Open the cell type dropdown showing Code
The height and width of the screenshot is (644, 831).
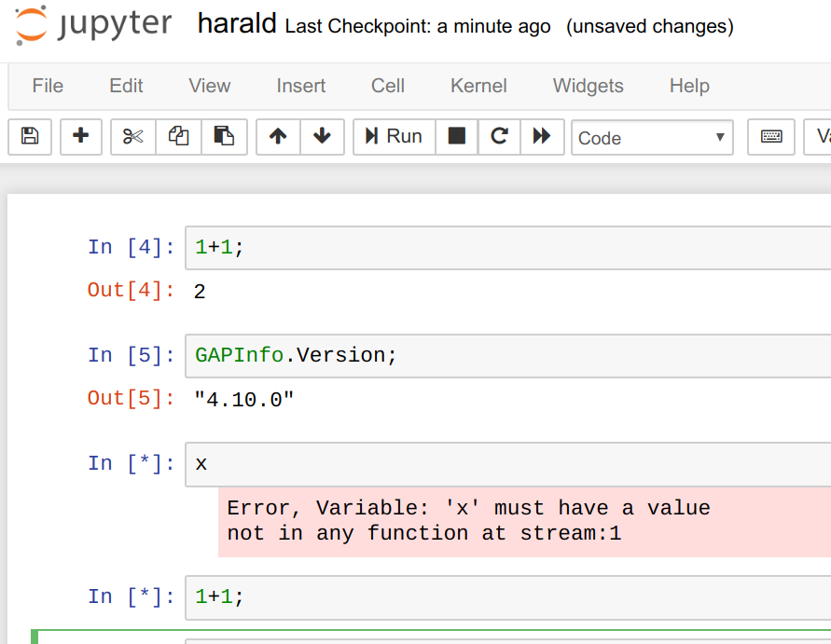coord(652,137)
